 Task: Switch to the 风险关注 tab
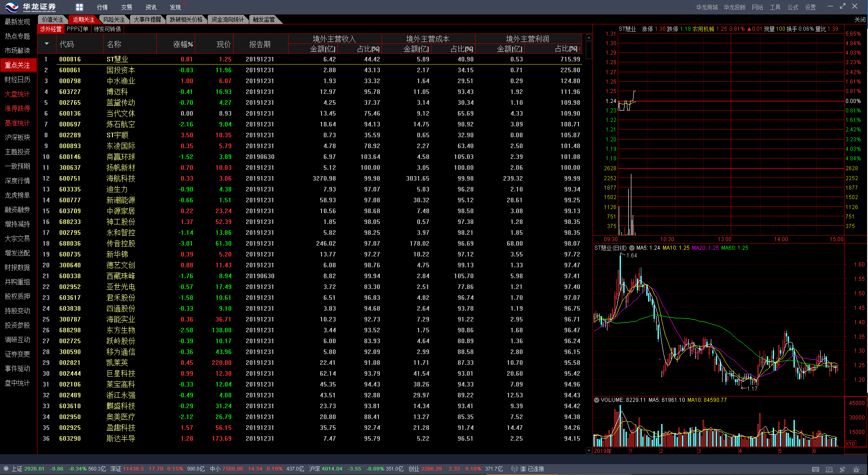click(x=114, y=19)
